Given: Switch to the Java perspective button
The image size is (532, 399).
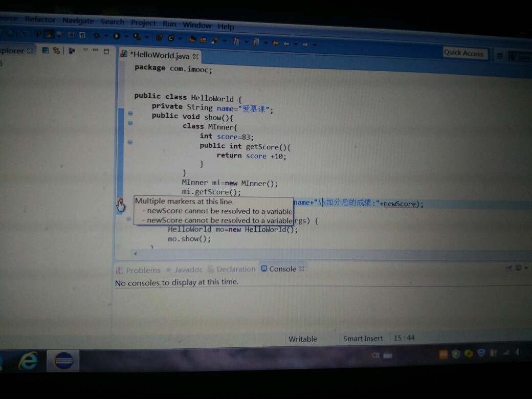Looking at the screenshot, I should pyautogui.click(x=520, y=57).
